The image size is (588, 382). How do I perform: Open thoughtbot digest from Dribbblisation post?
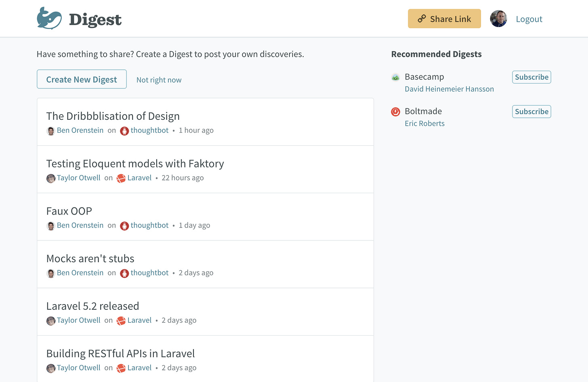149,130
